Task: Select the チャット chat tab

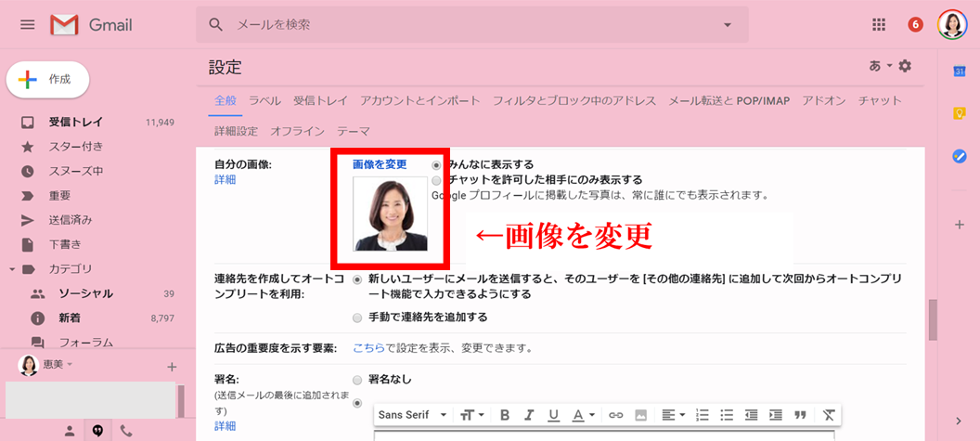Action: tap(880, 100)
